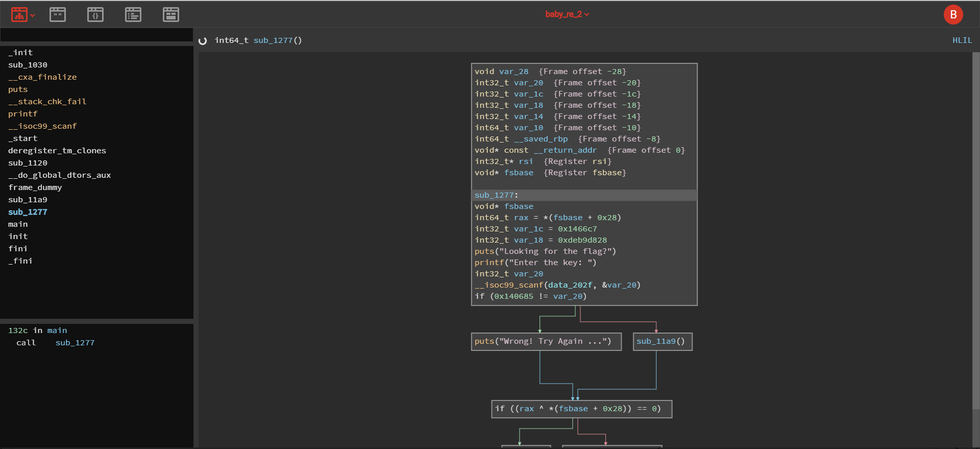Click the int32_t* rsi register declaration
This screenshot has width=980, height=449.
pyautogui.click(x=543, y=161)
